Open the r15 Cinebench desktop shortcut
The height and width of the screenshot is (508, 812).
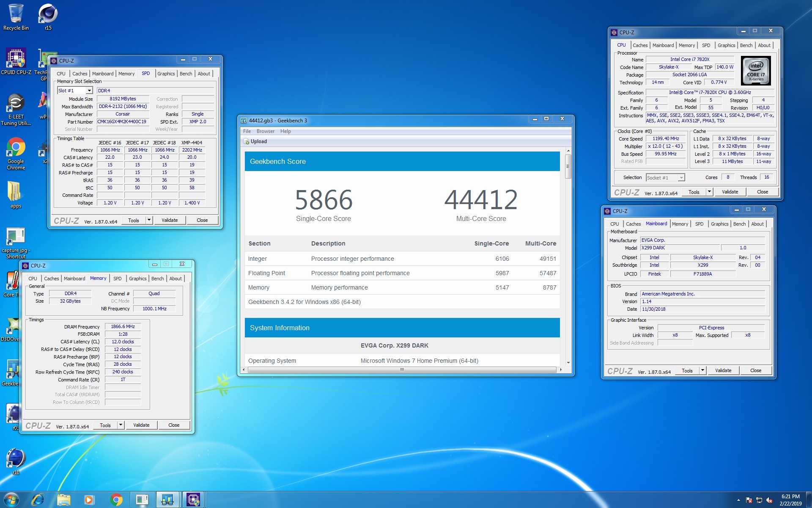pyautogui.click(x=48, y=17)
